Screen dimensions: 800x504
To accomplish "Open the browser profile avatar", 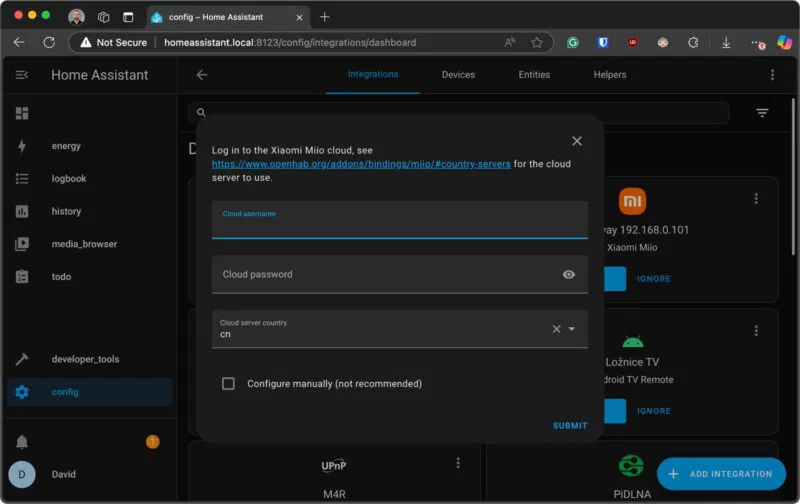I will click(77, 17).
